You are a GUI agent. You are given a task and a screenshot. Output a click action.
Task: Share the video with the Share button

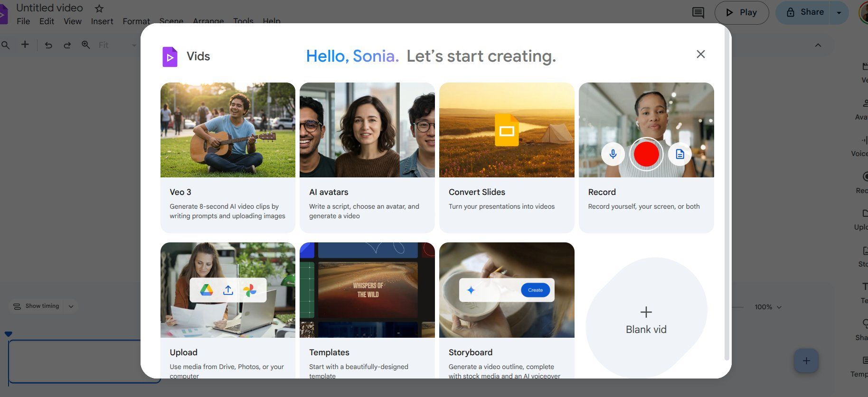pyautogui.click(x=803, y=12)
